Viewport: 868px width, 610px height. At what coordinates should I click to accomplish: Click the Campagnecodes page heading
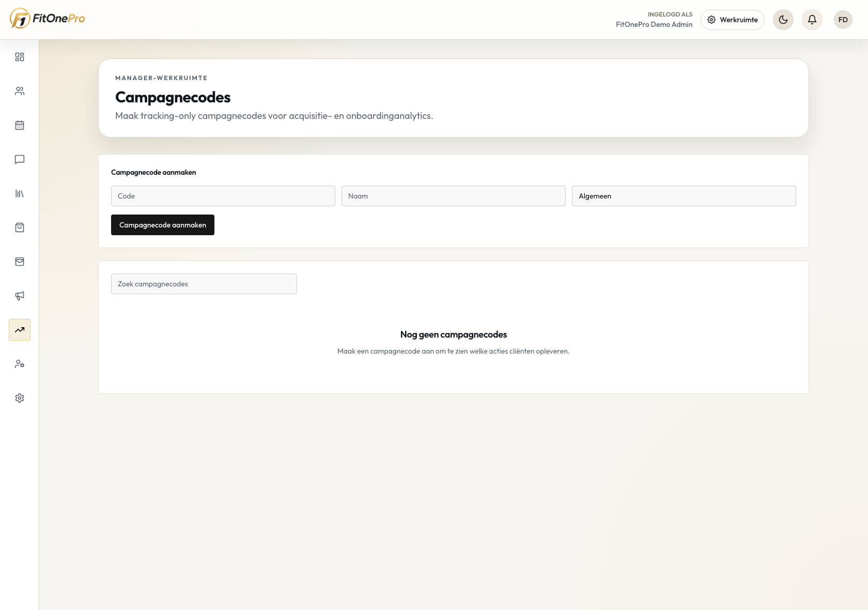tap(173, 97)
